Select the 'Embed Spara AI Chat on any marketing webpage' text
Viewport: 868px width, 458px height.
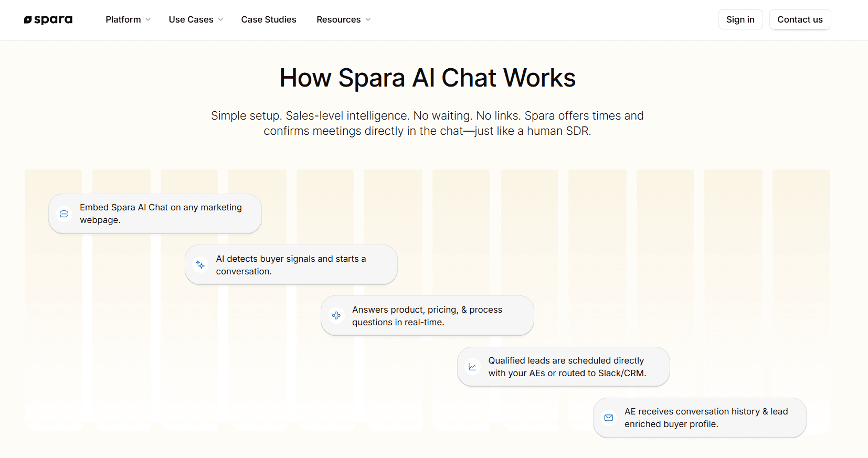point(161,214)
